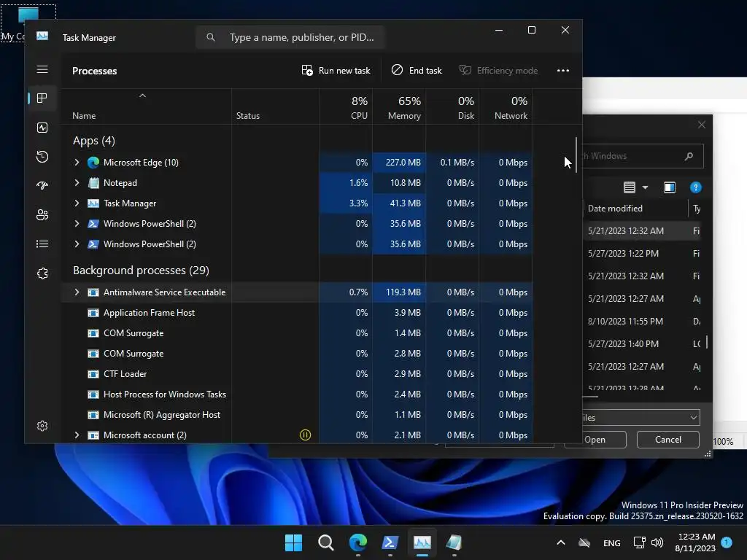
Task: Click the Notepad process icon
Action: (93, 183)
